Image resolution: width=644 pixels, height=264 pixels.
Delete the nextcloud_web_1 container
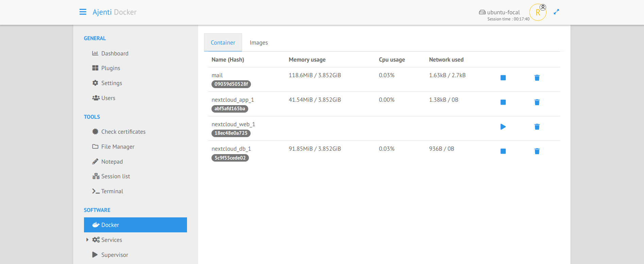537,127
